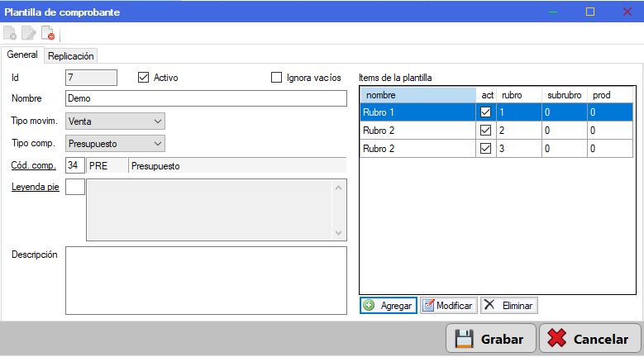Viewport: 644px width, 357px height.
Task: Open the Leyenda pie link label
Action: click(x=36, y=187)
